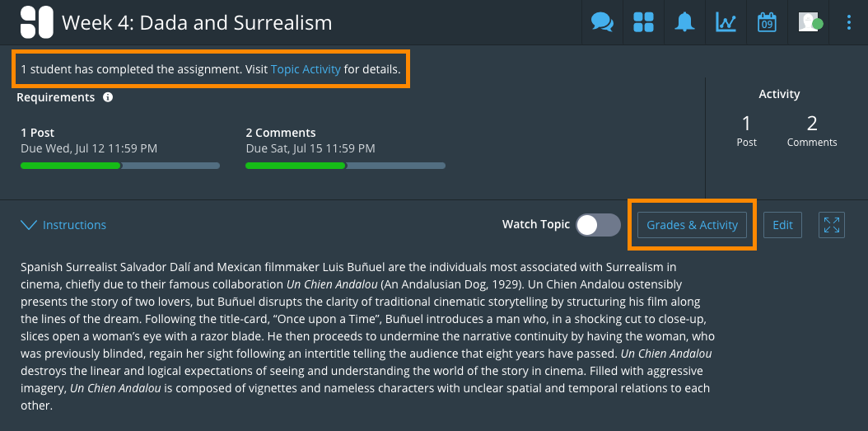Click the fullscreen expand arrows button
868x431 pixels.
point(832,225)
